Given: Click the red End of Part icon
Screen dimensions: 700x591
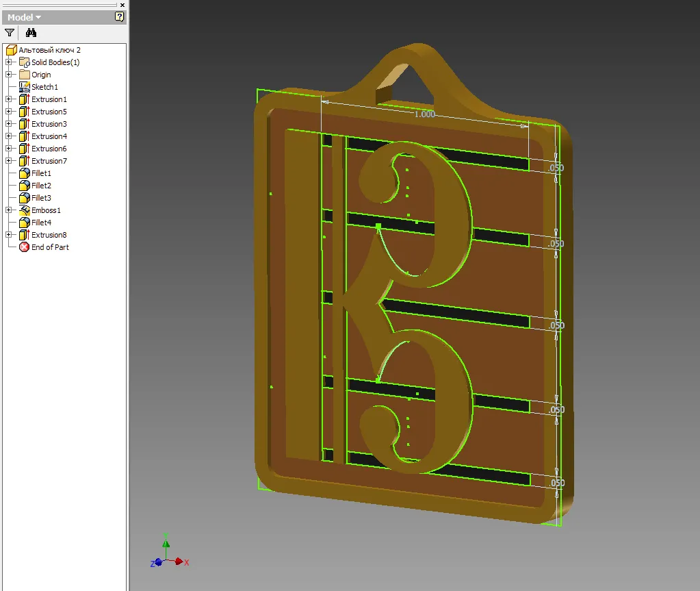Looking at the screenshot, I should point(25,247).
